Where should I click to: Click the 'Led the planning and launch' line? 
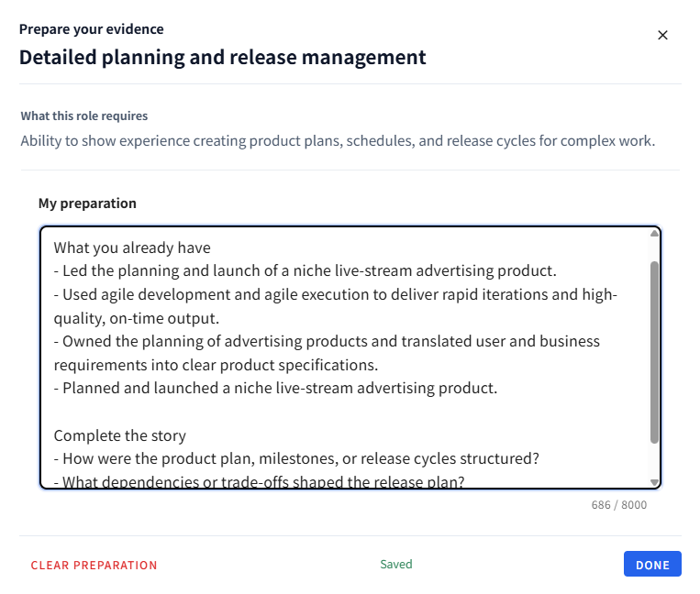click(x=306, y=270)
